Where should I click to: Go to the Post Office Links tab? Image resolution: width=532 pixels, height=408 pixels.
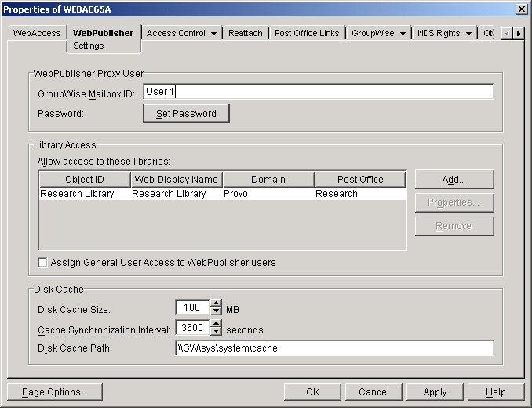click(x=307, y=33)
